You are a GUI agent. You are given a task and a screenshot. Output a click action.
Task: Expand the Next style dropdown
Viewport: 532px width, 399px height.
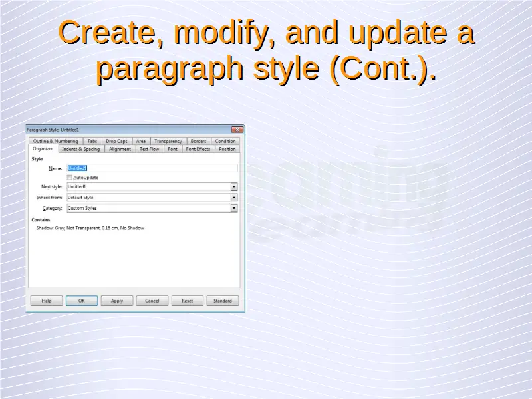(234, 187)
